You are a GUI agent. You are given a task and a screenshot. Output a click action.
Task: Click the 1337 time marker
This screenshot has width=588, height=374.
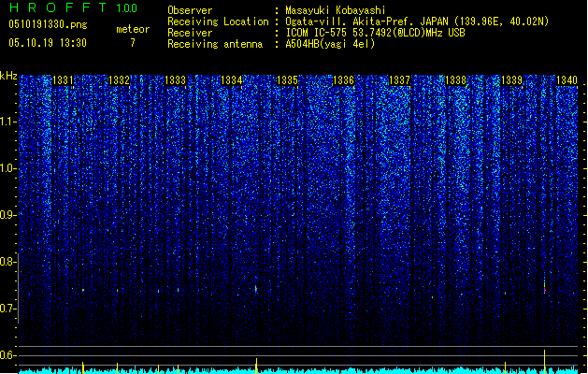point(400,80)
